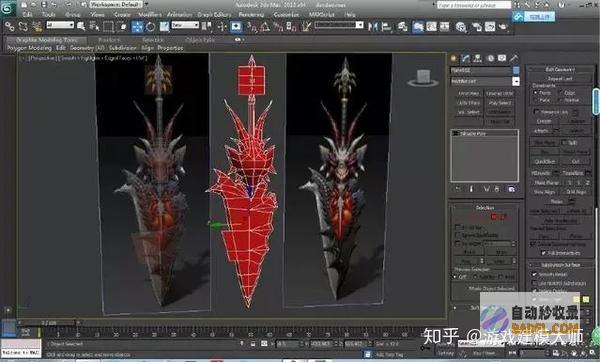Click the Use Pivot Point Center icon
The height and width of the screenshot is (362, 600).
207,26
